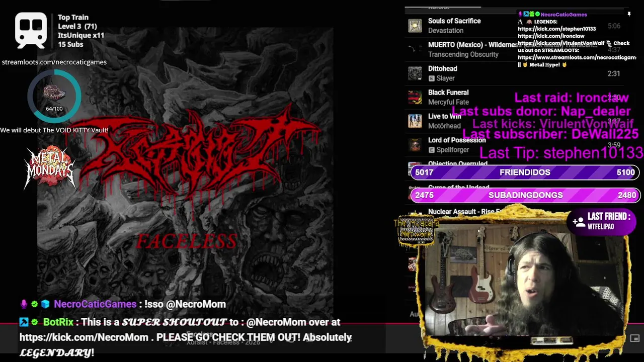This screenshot has height=362, width=644.
Task: Click the microphone badge before NecroCaticGames chat name
Action: (x=23, y=304)
